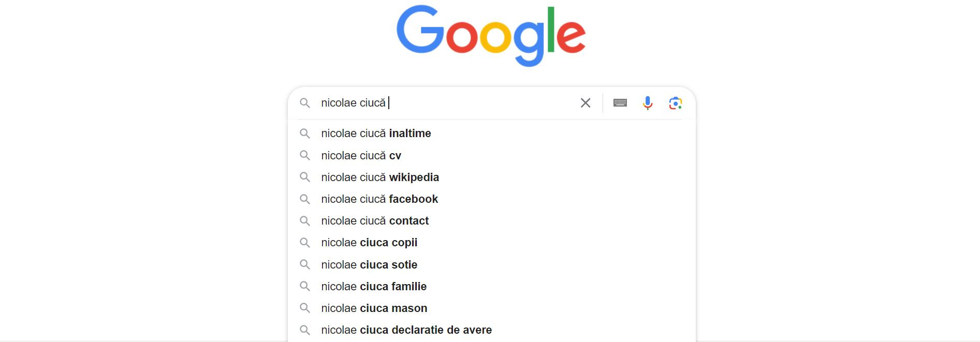Click the voice search microphone icon
The image size is (980, 342).
(x=647, y=103)
